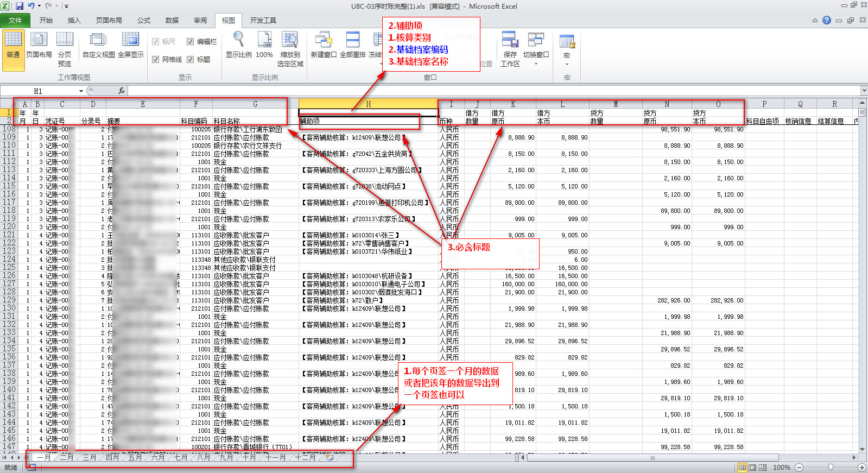The height and width of the screenshot is (473, 868).
Task: Open Page Break Preview (分页预览)
Action: tap(65, 46)
